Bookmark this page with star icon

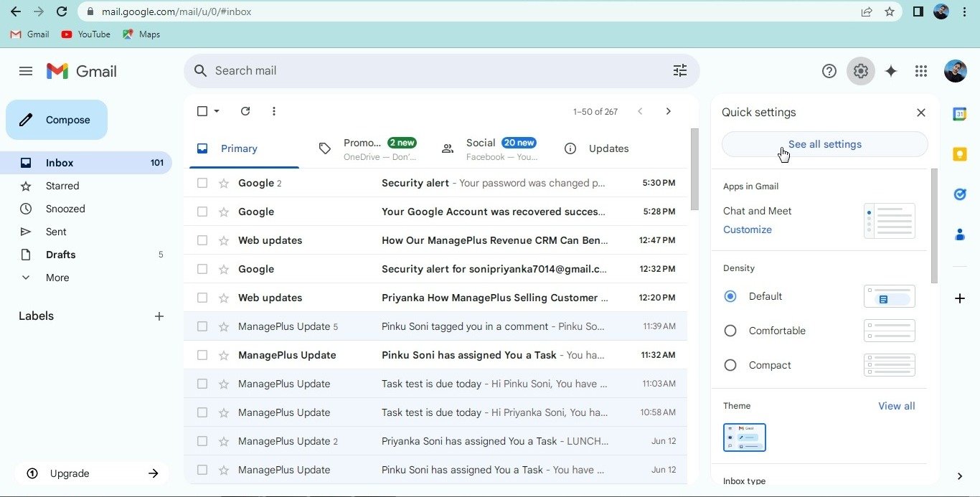pos(890,11)
